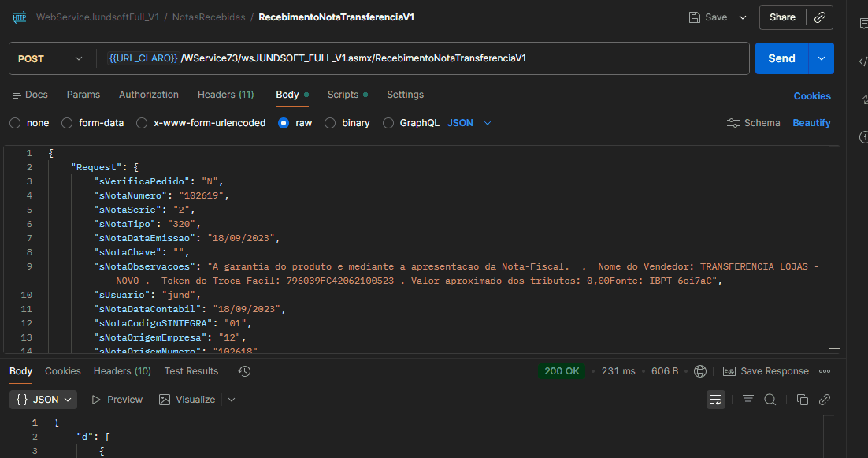Screen dimensions: 868x458
Task: Click the Beautify link
Action: pyautogui.click(x=811, y=123)
